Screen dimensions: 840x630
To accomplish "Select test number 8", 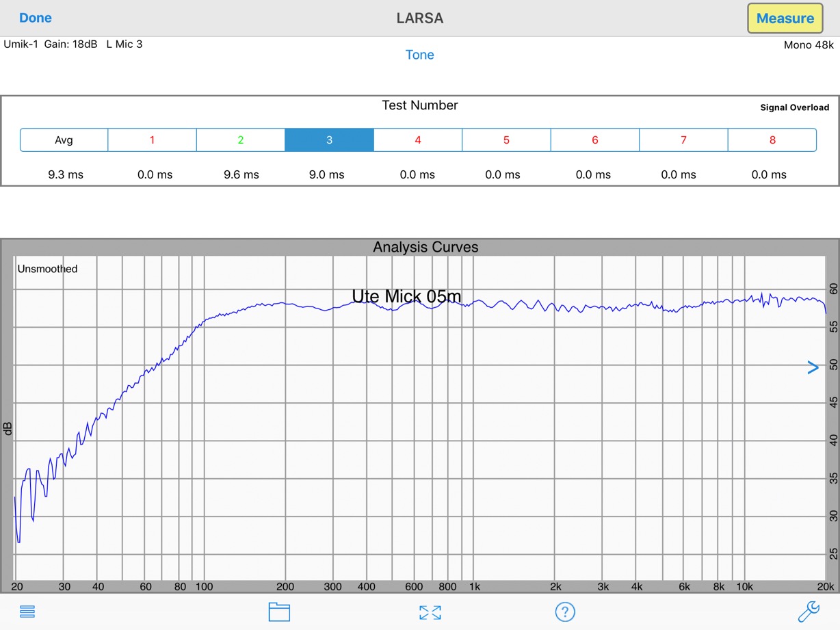I will coord(772,140).
